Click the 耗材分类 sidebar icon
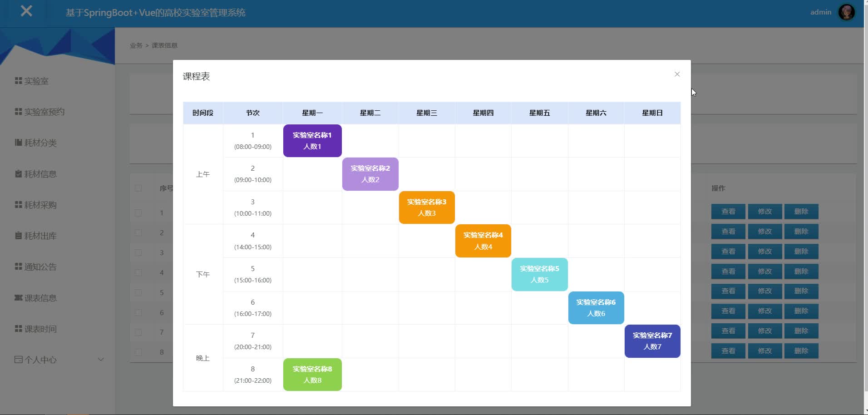 [x=18, y=143]
